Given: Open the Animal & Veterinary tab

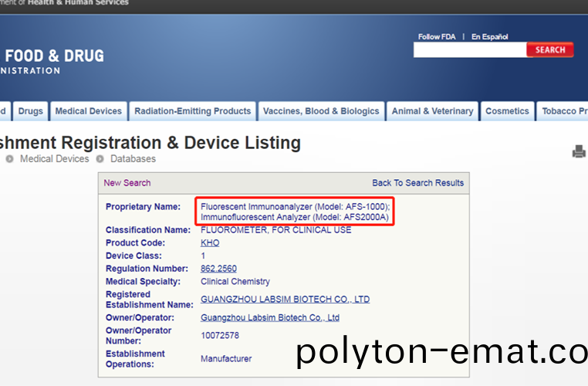Looking at the screenshot, I should click(x=432, y=111).
